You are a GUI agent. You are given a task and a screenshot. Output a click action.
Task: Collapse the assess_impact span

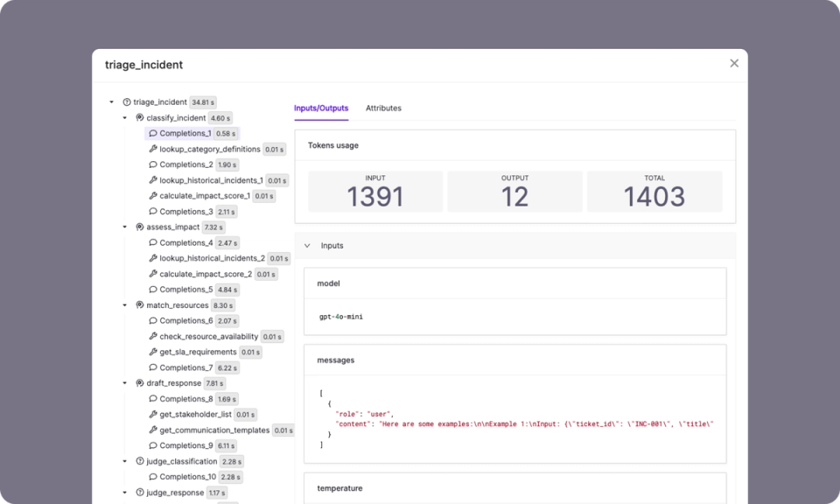[x=123, y=227]
